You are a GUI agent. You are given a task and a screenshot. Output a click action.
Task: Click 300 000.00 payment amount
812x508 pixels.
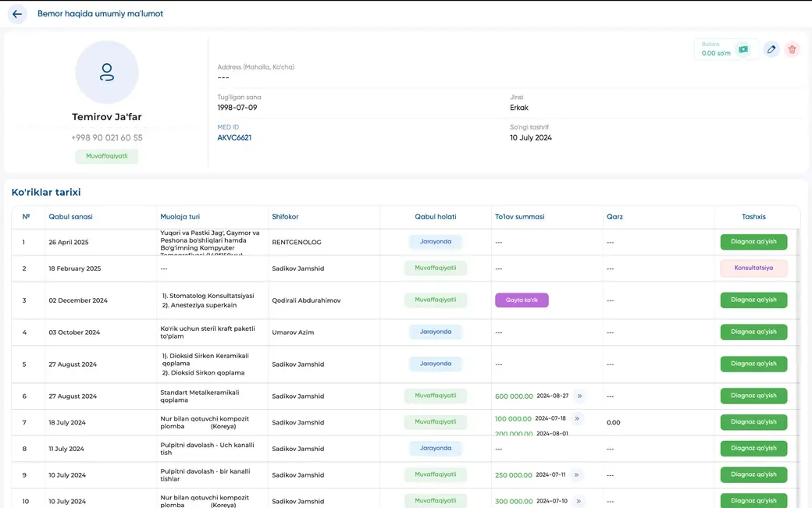pyautogui.click(x=514, y=501)
